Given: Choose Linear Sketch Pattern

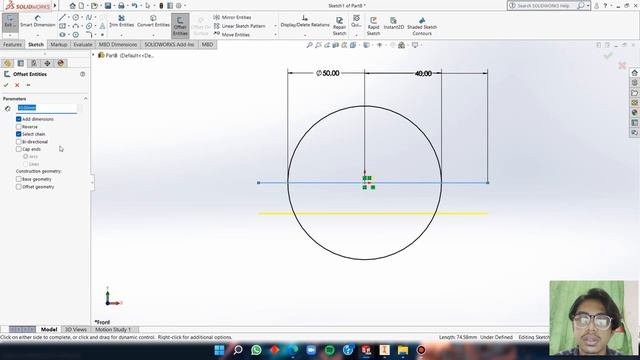Looking at the screenshot, I should [x=240, y=26].
